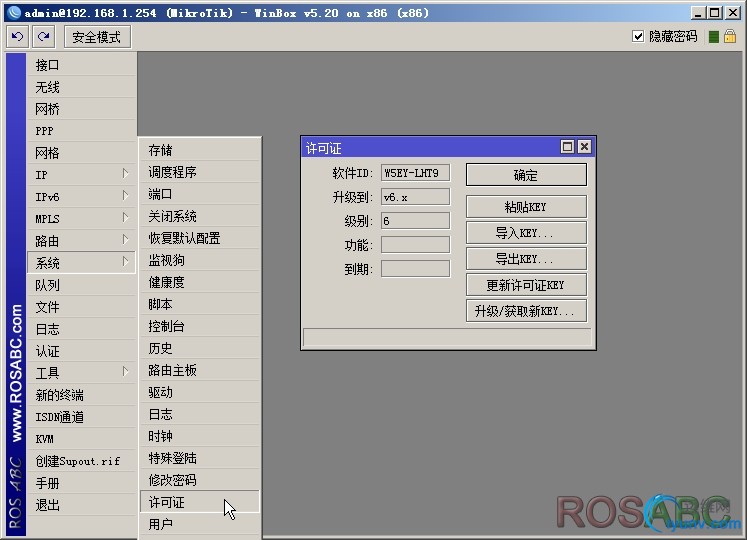Screen dimensions: 747x540
Task: Open the 接口 interfaces menu item
Action: [x=81, y=65]
